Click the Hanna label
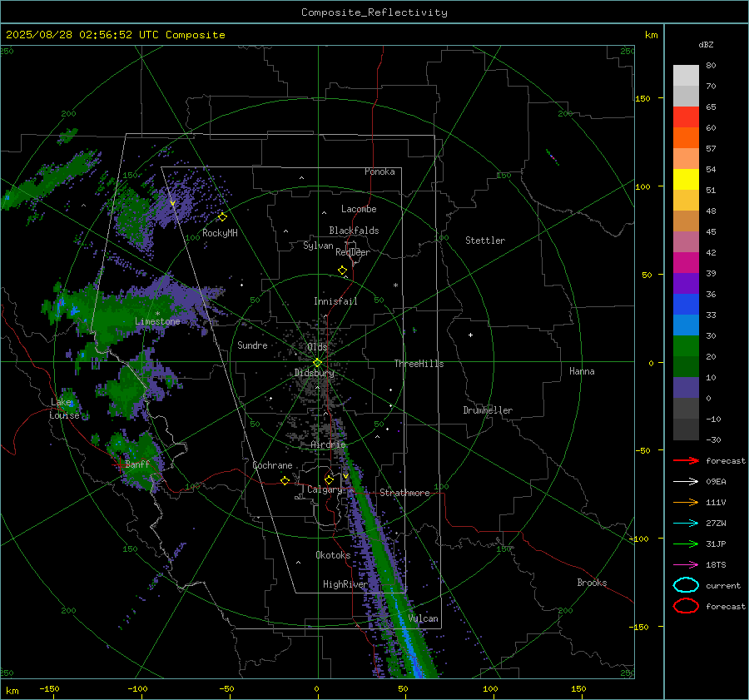The width and height of the screenshot is (749, 700). click(x=582, y=371)
